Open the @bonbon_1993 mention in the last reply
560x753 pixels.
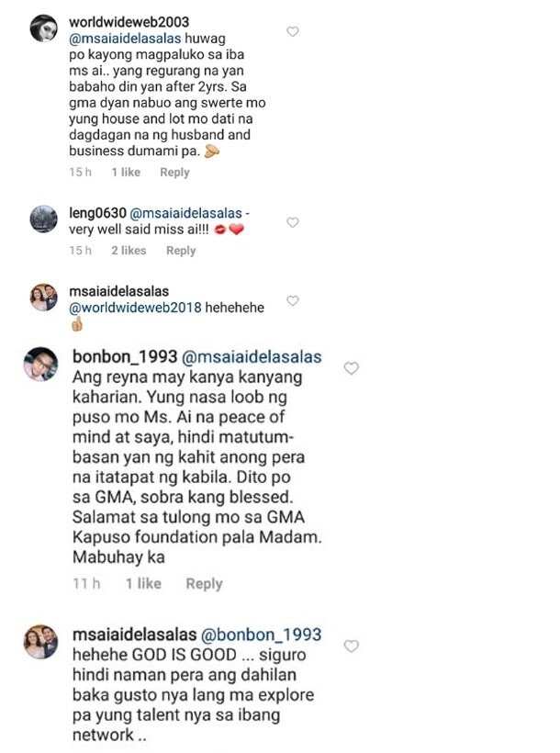coord(261,635)
